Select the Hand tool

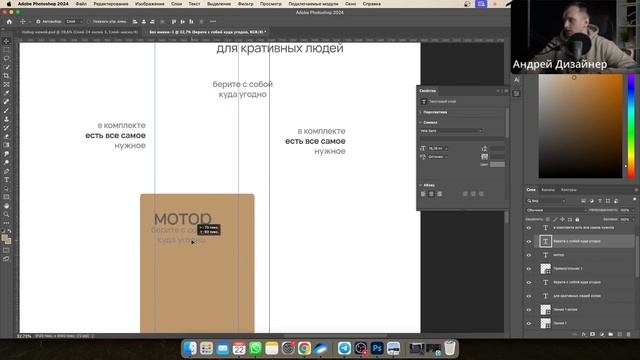coord(7,206)
